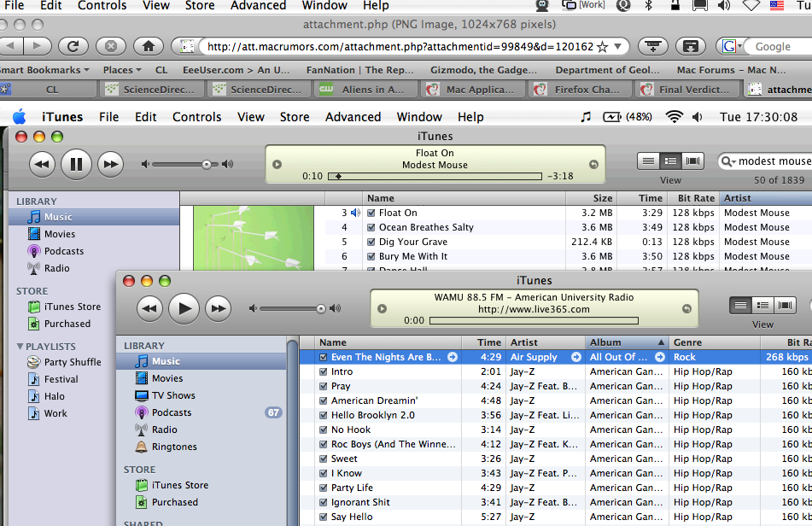Go to Firefox home page icon
Screen dimensions: 812x526
149,47
